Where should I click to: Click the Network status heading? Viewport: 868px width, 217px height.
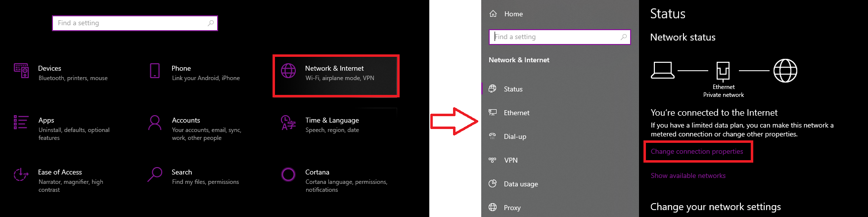(x=683, y=37)
